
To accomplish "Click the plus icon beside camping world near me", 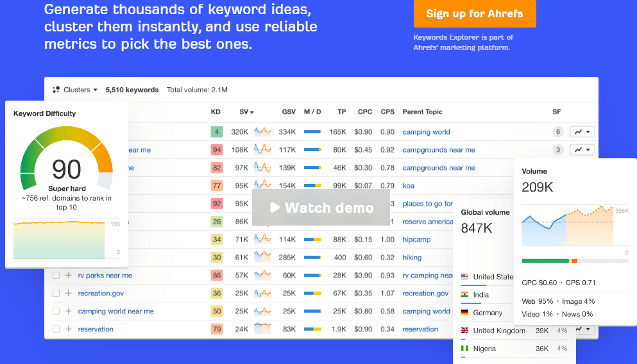I will click(68, 311).
